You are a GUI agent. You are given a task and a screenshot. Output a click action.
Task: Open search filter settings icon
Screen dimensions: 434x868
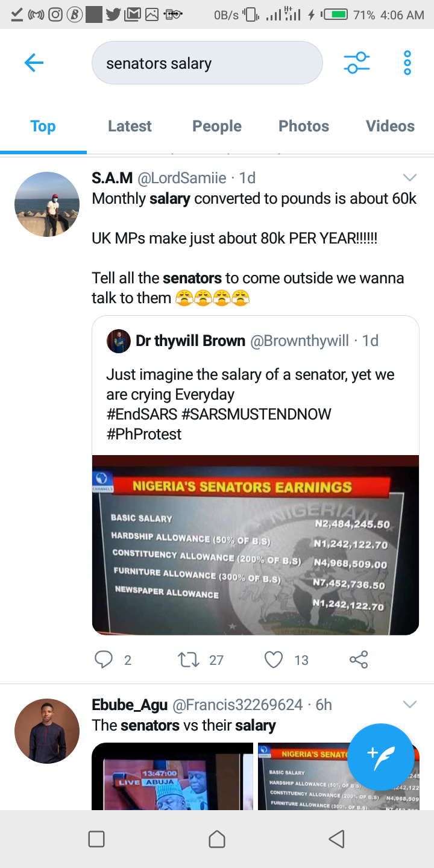coord(356,63)
